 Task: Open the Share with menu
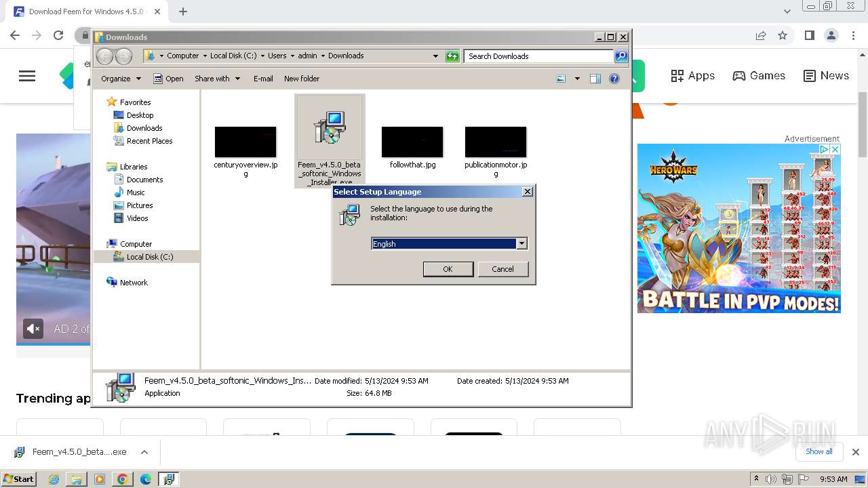coord(217,79)
